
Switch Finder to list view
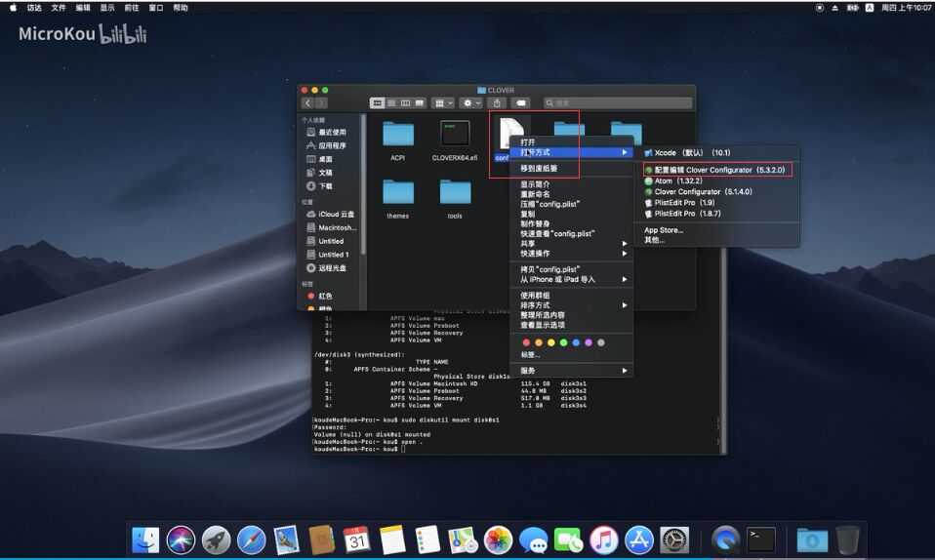pyautogui.click(x=391, y=103)
